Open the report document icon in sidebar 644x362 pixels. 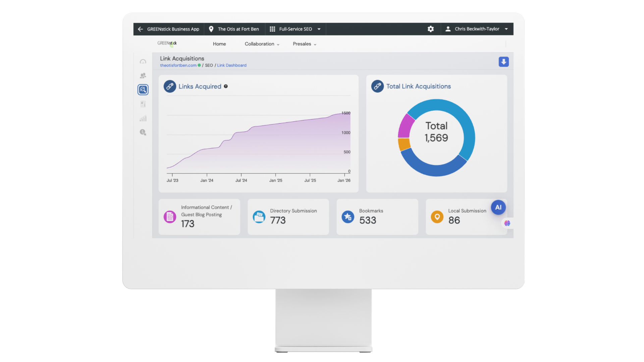143,104
